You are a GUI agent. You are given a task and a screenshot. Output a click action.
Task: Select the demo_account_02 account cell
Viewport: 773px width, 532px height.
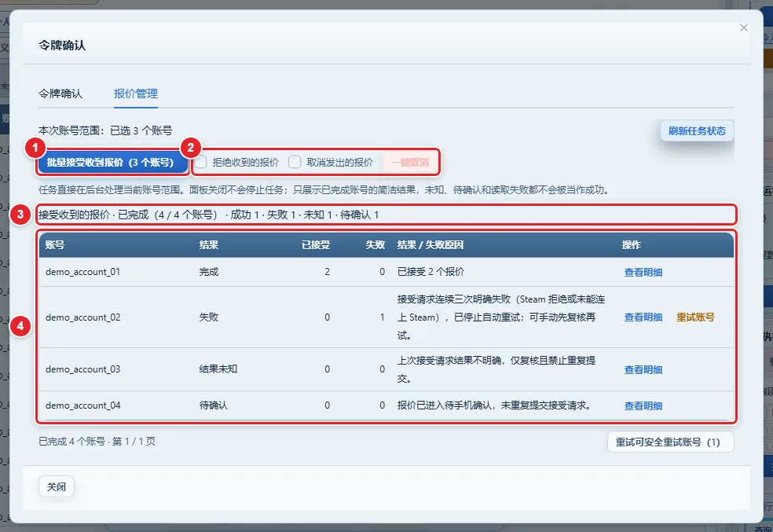(x=82, y=317)
